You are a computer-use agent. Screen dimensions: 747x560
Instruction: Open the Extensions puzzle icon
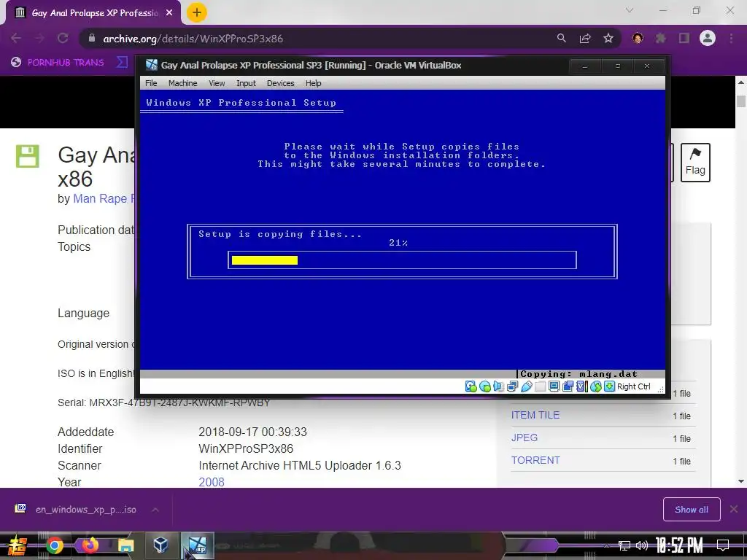coord(661,38)
